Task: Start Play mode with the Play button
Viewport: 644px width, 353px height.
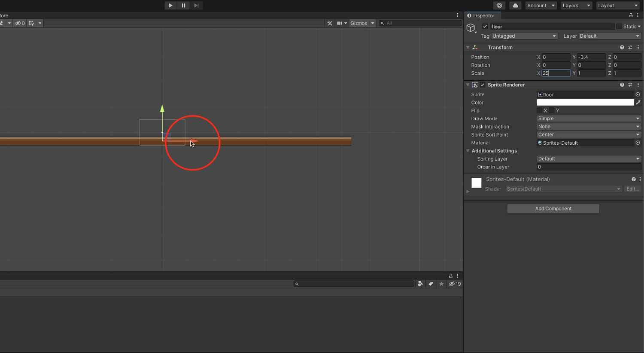Action: coord(170,6)
